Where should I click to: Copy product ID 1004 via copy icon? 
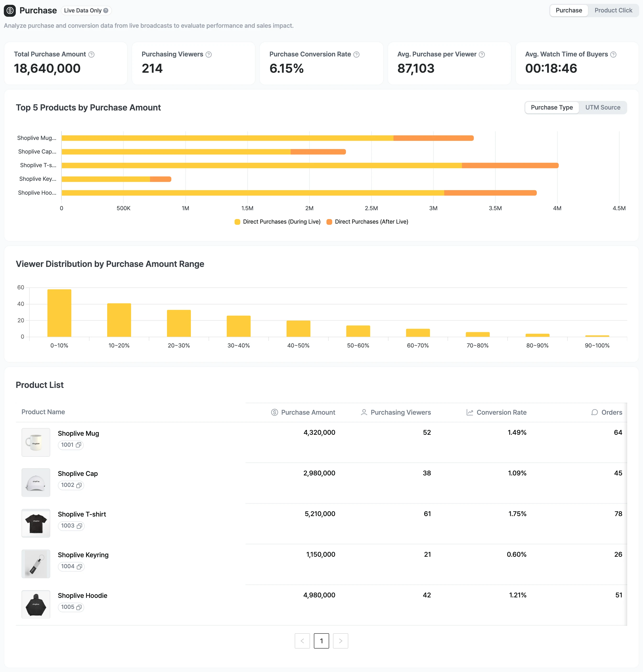coord(79,567)
